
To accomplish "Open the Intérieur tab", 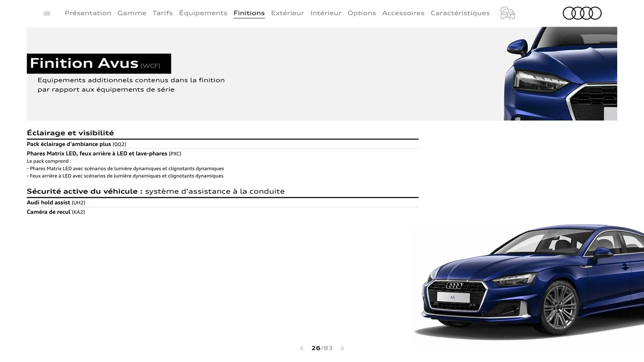I will pos(326,13).
